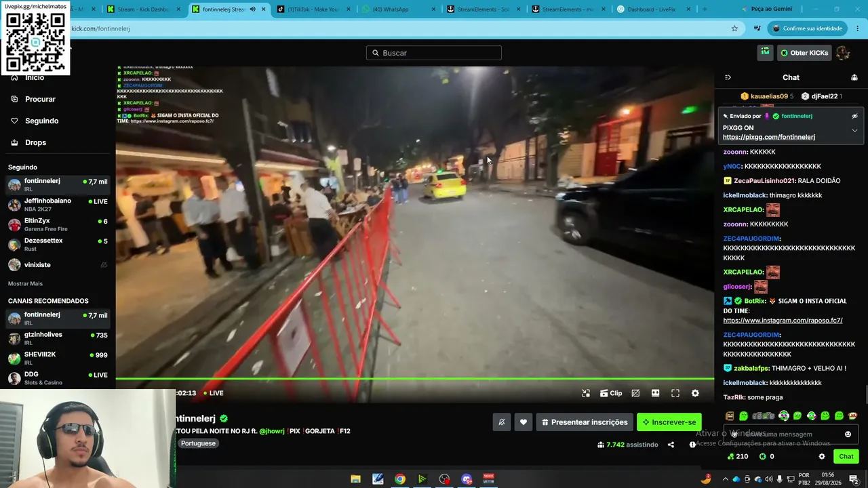868x488 pixels.
Task: Click Confirme sua identidade profile button
Action: tap(806, 28)
